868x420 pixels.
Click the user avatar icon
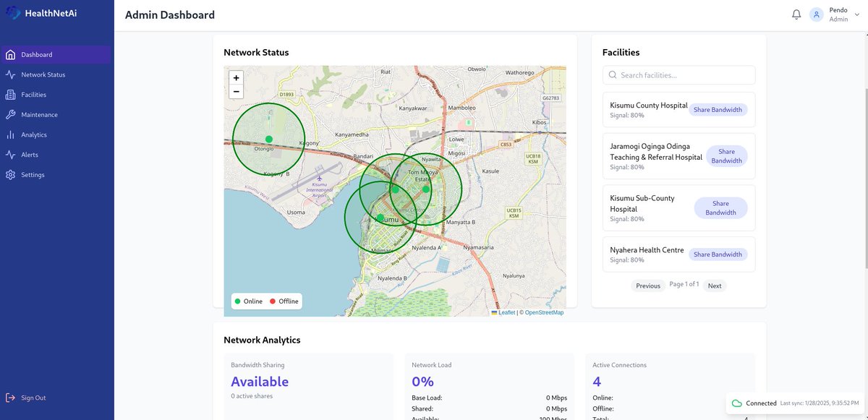[817, 14]
